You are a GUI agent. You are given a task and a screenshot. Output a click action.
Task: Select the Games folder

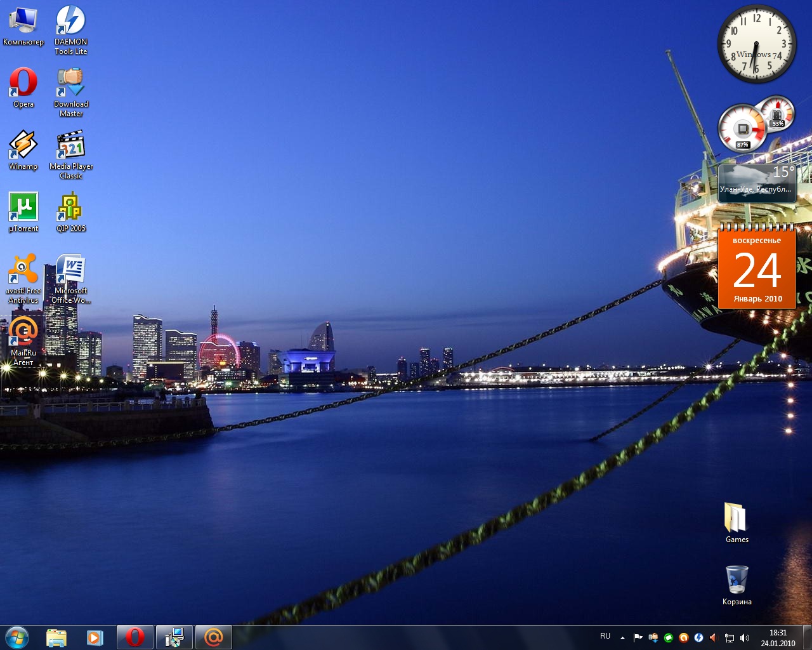[x=737, y=518]
